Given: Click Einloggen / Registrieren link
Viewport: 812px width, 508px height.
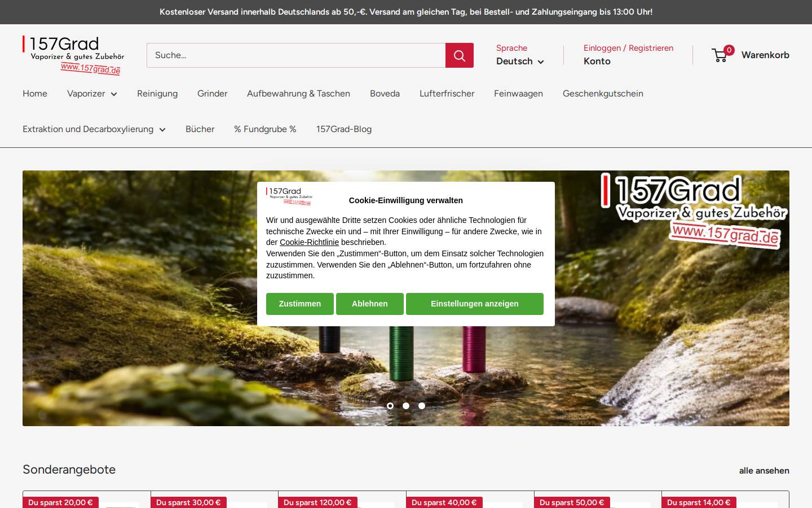Looking at the screenshot, I should [628, 48].
